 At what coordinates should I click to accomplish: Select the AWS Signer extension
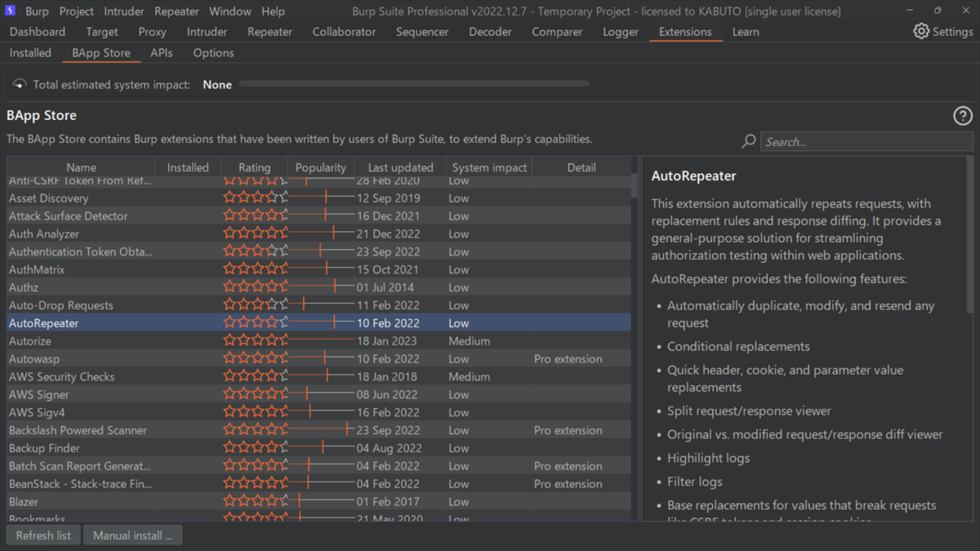click(x=318, y=394)
